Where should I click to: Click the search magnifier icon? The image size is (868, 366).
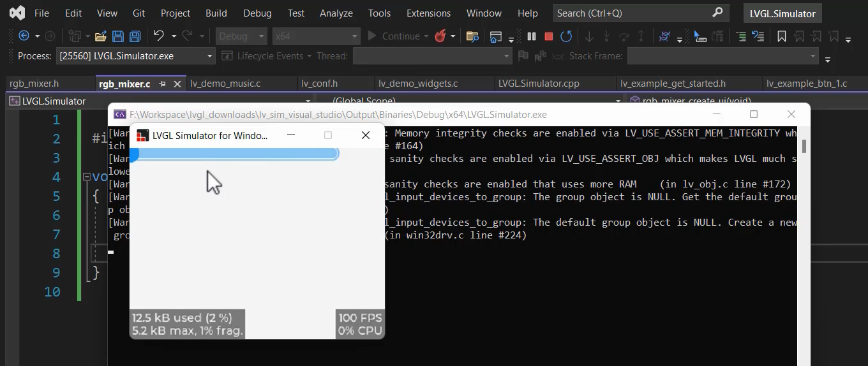coord(717,12)
